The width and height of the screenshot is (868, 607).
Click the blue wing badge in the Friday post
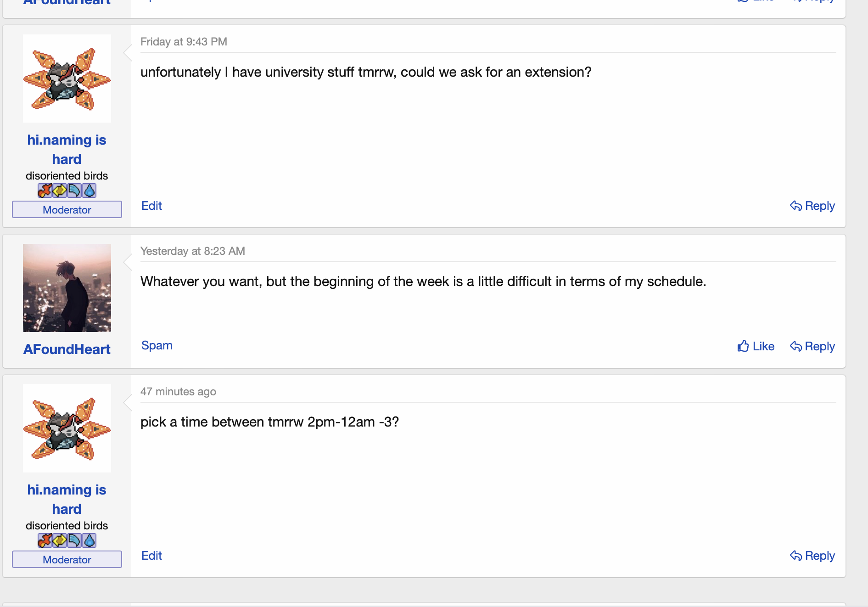tap(74, 191)
